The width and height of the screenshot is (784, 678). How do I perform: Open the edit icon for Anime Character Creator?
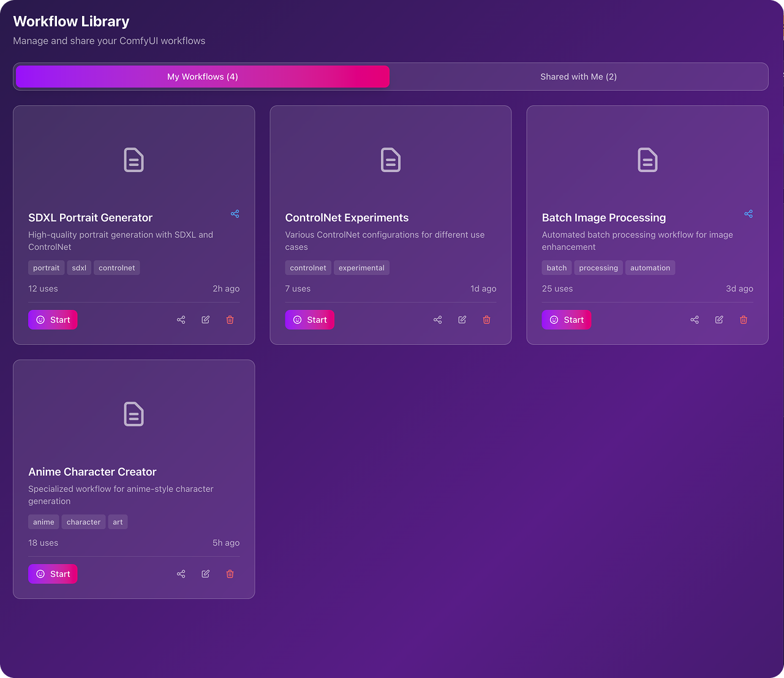pos(205,574)
